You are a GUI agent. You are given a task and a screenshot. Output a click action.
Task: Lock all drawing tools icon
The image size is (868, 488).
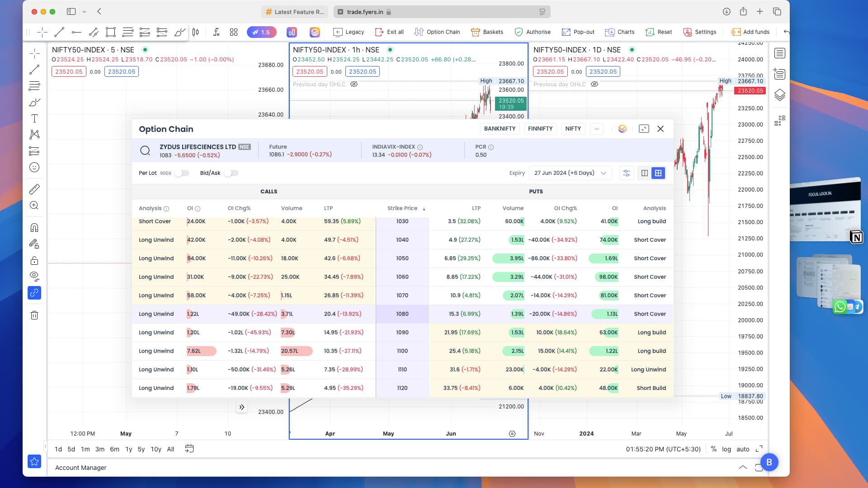pos(34,261)
